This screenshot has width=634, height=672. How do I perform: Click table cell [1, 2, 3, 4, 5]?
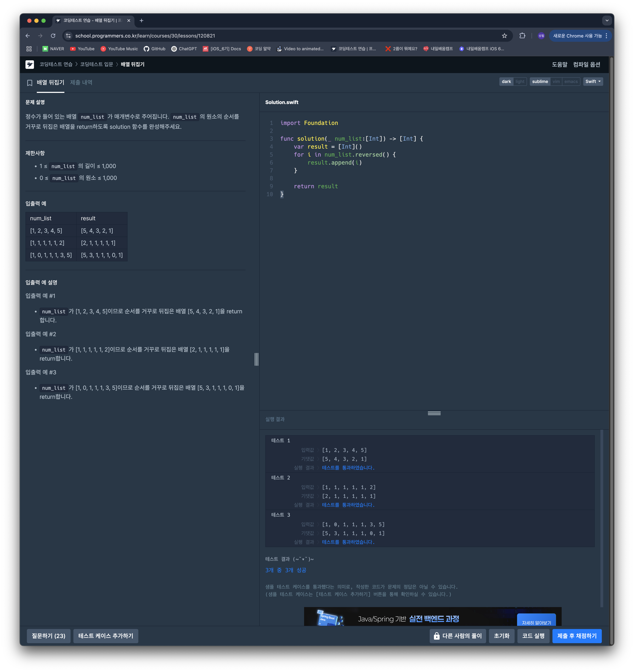(x=51, y=231)
